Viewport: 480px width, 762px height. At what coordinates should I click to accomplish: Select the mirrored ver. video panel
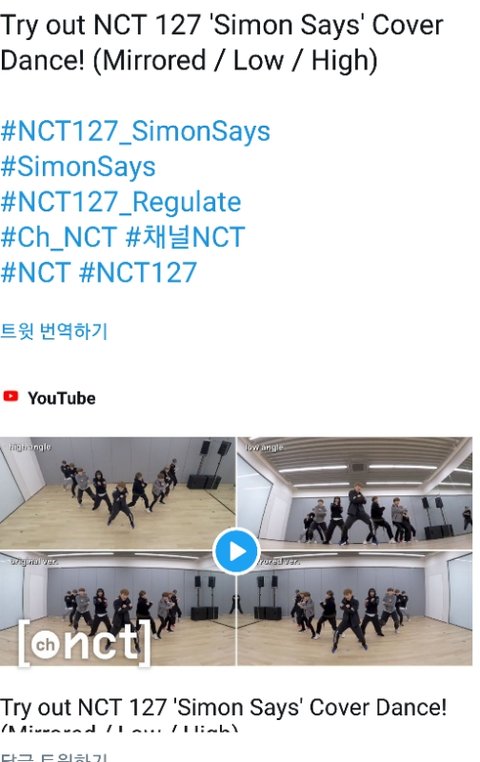[355, 608]
